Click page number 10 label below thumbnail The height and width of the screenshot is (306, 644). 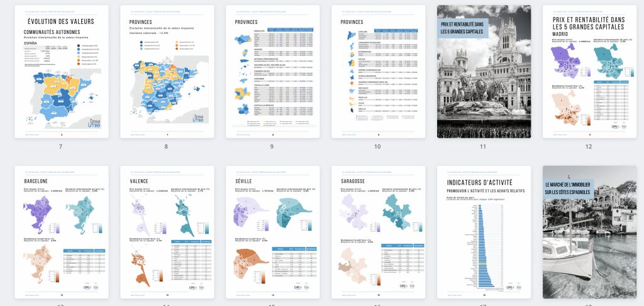[x=377, y=146]
